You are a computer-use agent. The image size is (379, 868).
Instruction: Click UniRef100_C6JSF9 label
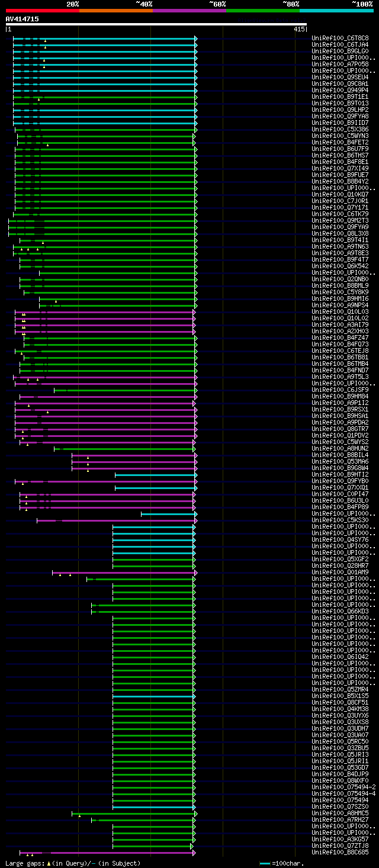[341, 390]
